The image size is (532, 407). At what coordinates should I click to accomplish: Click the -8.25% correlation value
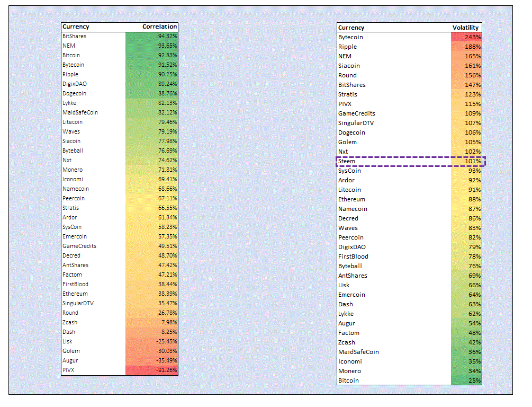pyautogui.click(x=168, y=332)
